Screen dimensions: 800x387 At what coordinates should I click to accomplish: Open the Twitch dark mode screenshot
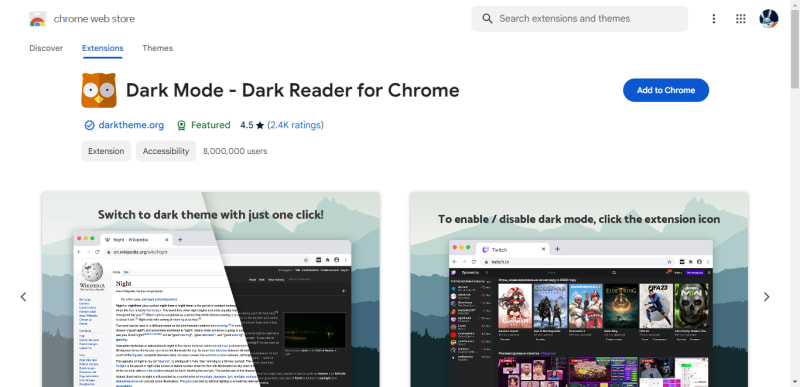tap(579, 289)
